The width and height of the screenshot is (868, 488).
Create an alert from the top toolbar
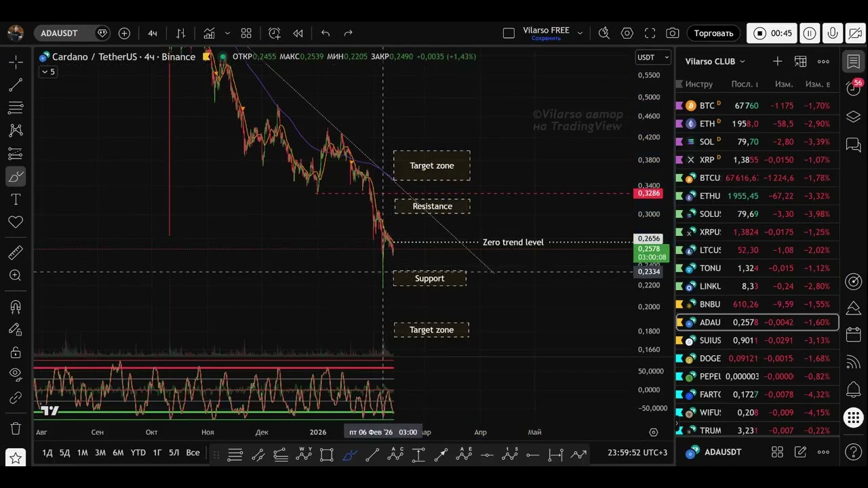pos(274,33)
